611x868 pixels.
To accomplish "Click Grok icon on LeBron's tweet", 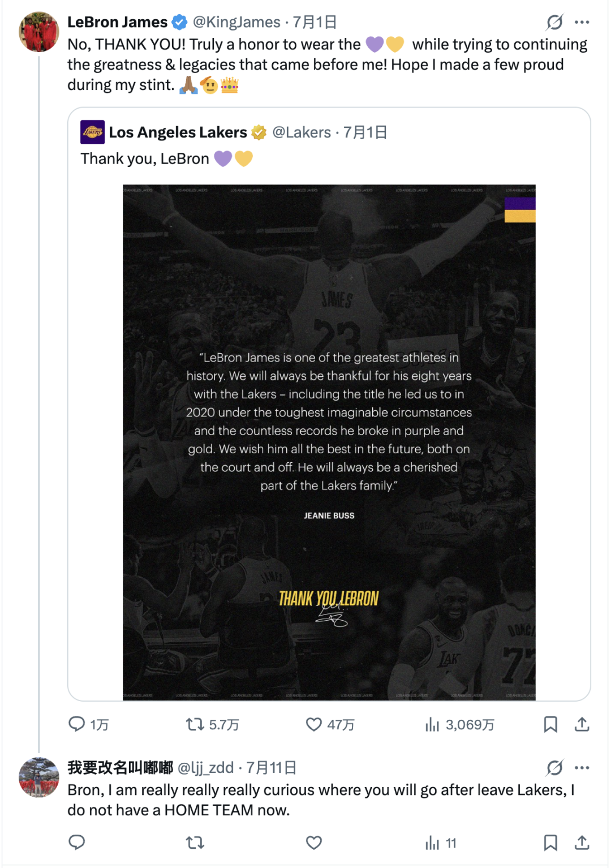I will (x=554, y=22).
